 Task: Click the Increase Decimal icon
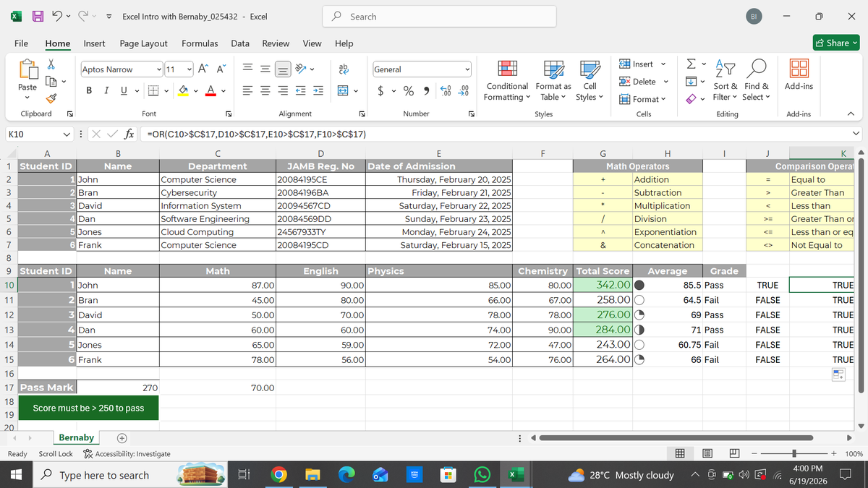click(x=446, y=92)
